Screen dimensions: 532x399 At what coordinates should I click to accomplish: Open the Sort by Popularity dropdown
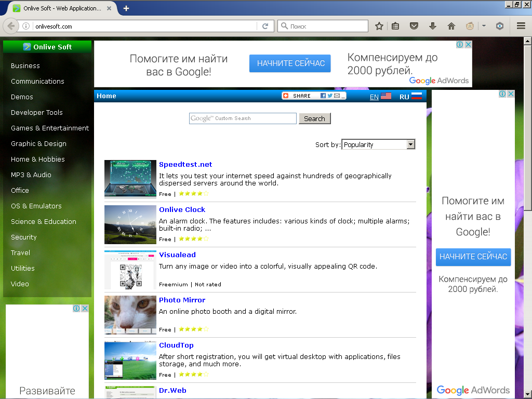378,144
